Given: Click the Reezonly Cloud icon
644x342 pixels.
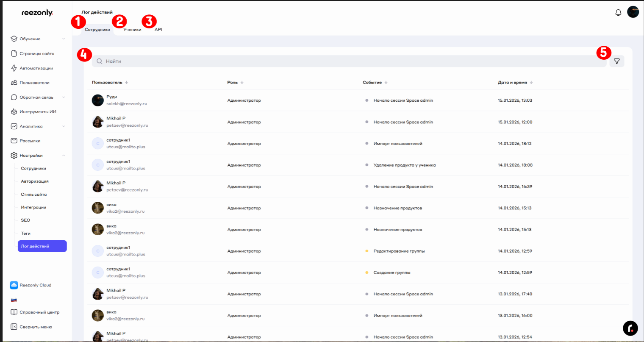Looking at the screenshot, I should [x=14, y=285].
